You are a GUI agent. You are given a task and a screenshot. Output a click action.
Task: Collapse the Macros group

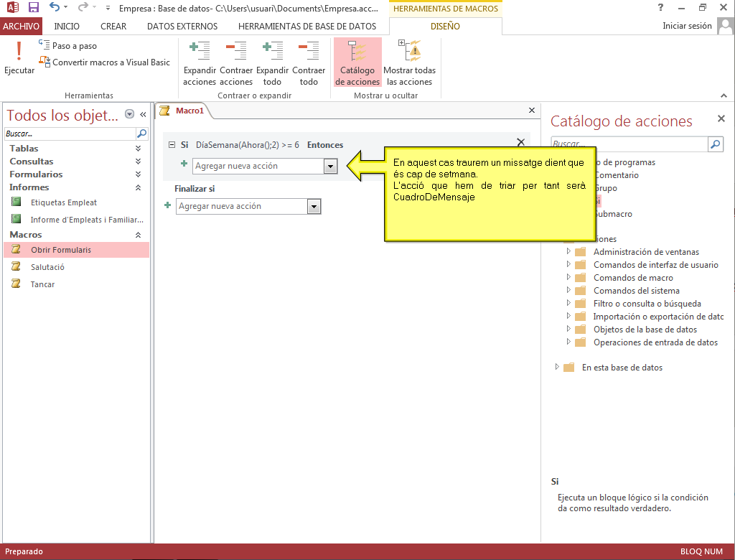point(138,235)
